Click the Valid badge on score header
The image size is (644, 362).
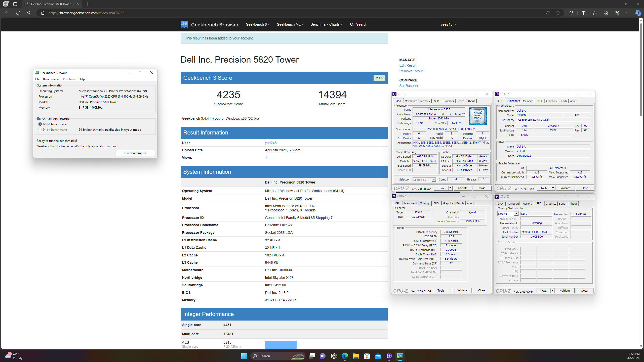pyautogui.click(x=379, y=78)
